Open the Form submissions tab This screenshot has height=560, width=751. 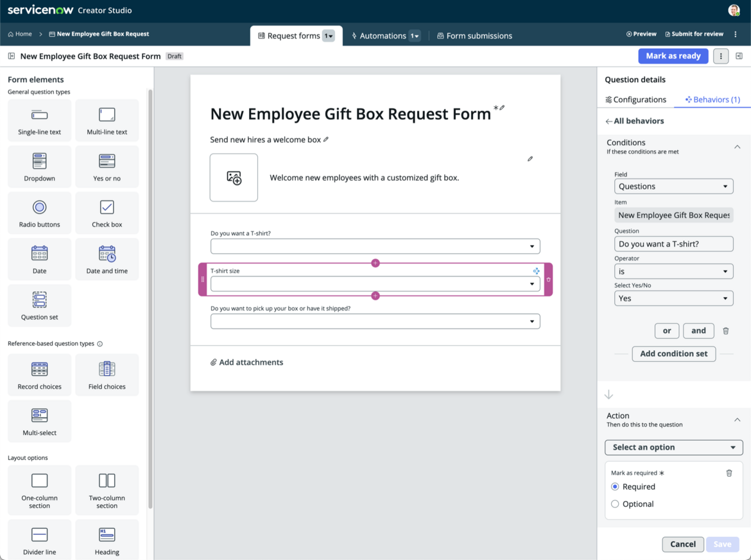(474, 36)
